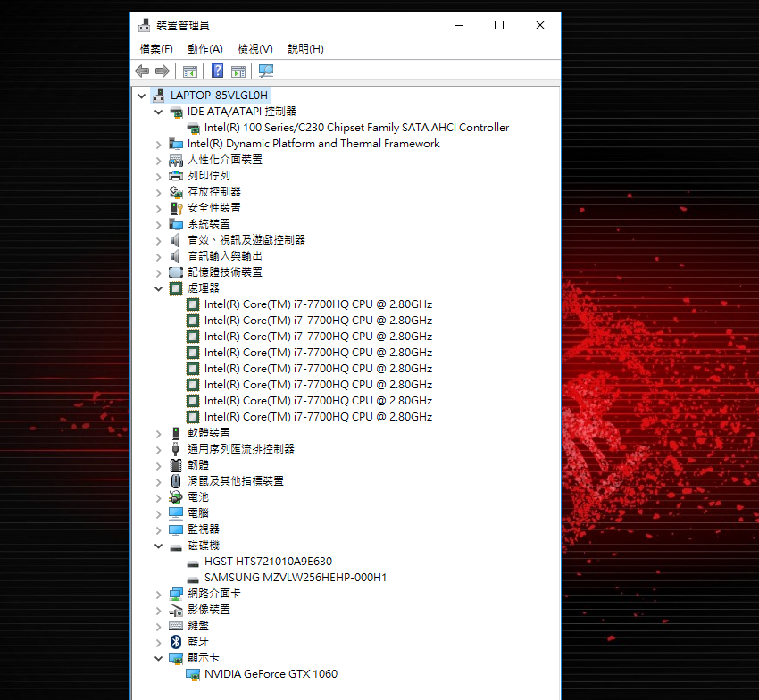Click the 滑鼠及其他指標裝置 mouse icon
The width and height of the screenshot is (759, 700).
(176, 481)
